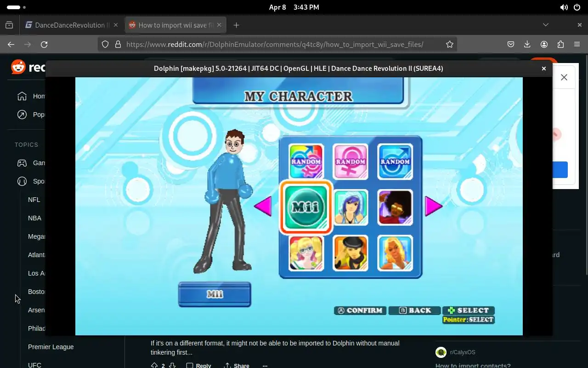Open the Firefox account menu
Image resolution: width=588 pixels, height=368 pixels.
(x=544, y=44)
